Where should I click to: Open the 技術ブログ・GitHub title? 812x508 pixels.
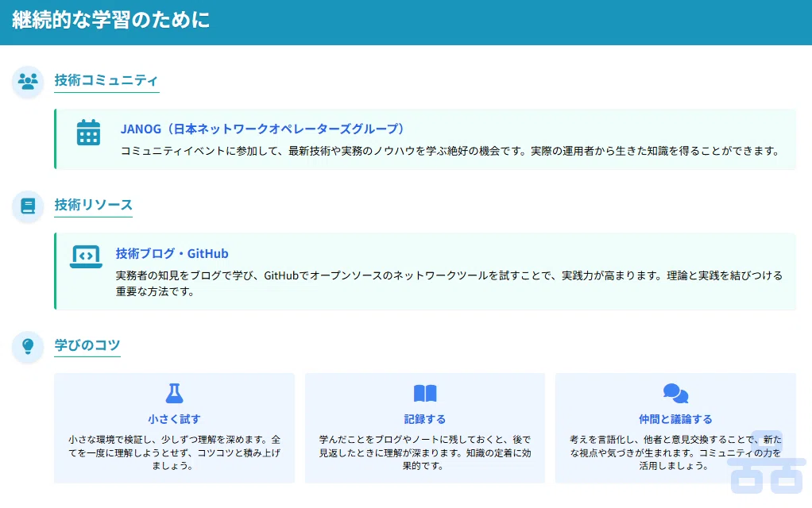(172, 253)
